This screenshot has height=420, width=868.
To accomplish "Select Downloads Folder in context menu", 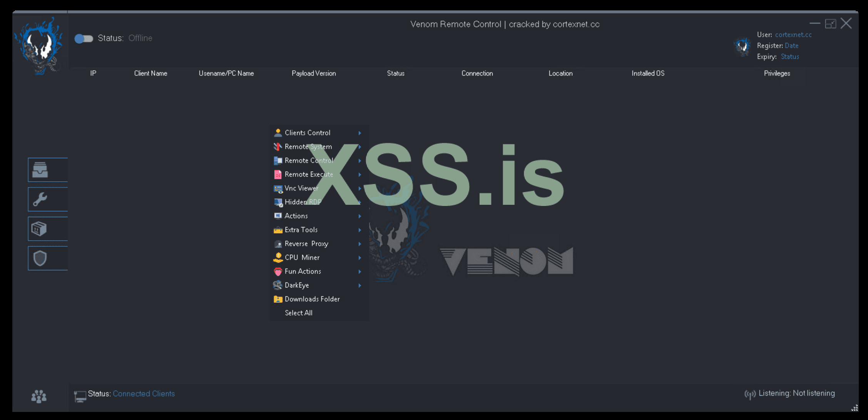I will [312, 299].
